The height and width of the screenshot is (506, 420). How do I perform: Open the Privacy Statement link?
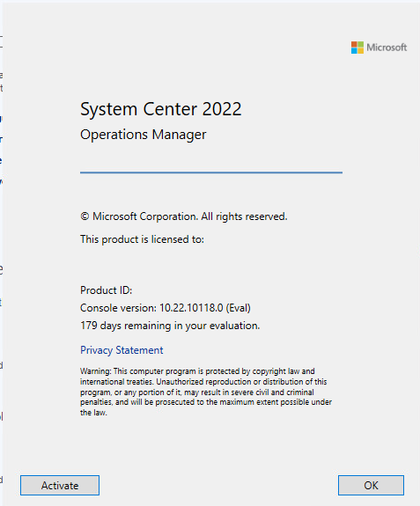[x=122, y=350]
